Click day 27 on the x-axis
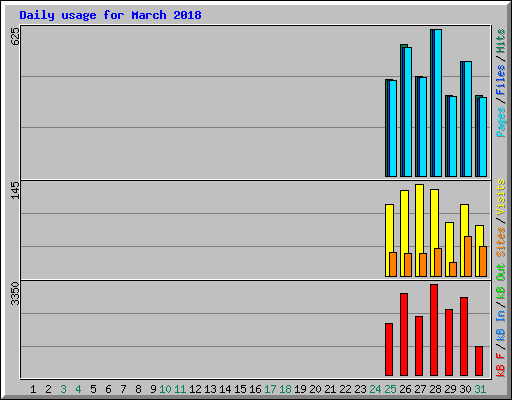Viewport: 512px width, 400px height. [x=420, y=389]
